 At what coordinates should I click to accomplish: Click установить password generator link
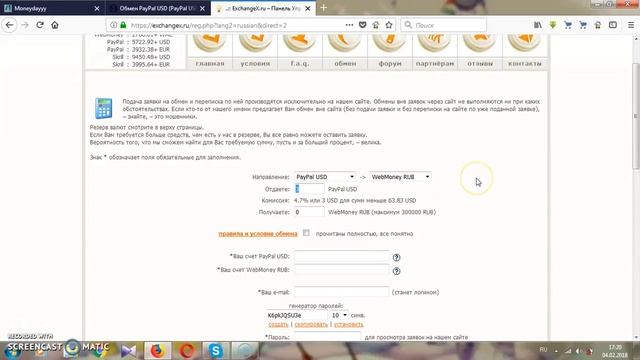pos(349,324)
